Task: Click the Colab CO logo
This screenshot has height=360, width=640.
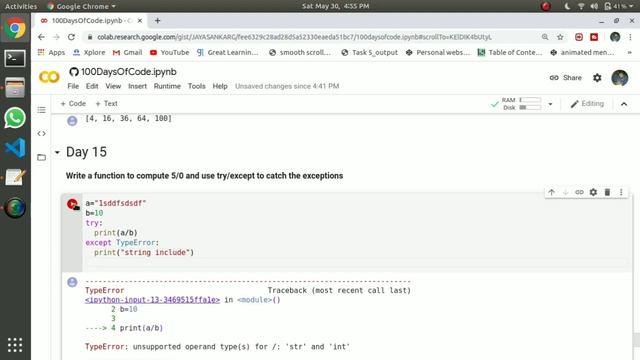Action: 49,77
